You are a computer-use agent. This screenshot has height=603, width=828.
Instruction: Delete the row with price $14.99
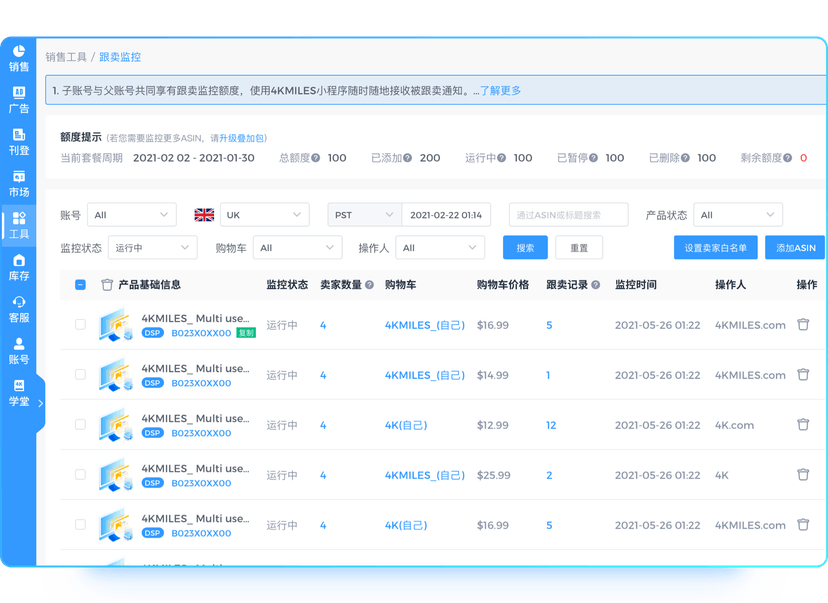click(803, 375)
